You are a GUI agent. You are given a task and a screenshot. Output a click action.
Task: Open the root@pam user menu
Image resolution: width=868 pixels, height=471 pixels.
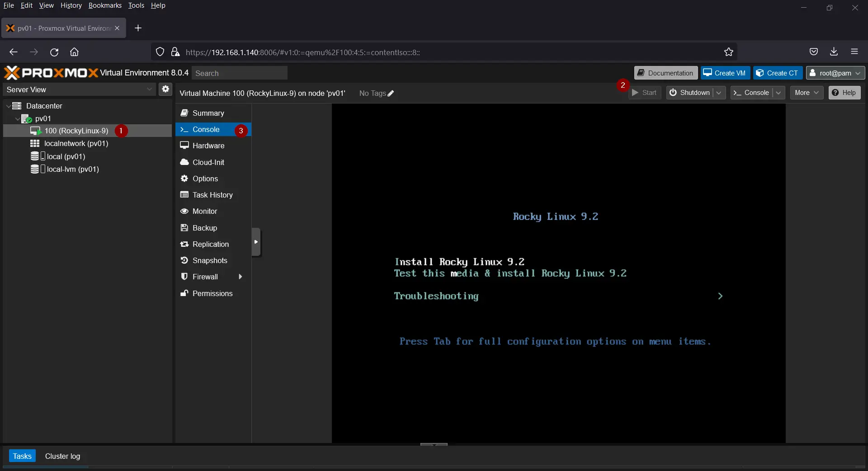835,73
